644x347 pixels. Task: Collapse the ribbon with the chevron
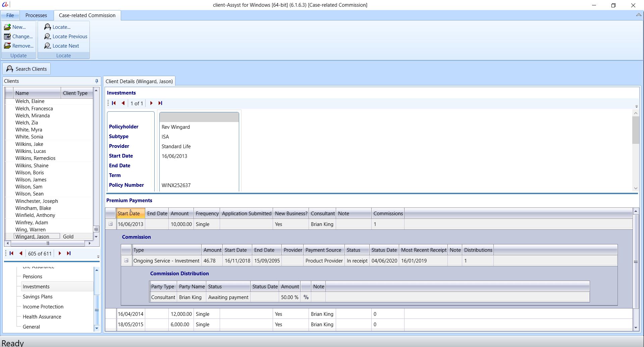point(639,15)
